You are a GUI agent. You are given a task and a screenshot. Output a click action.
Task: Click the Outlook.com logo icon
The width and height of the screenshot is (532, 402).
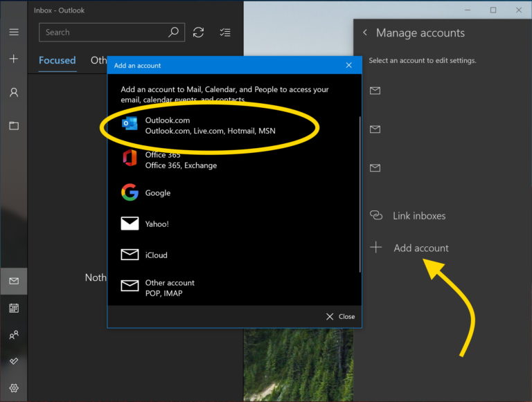(130, 124)
